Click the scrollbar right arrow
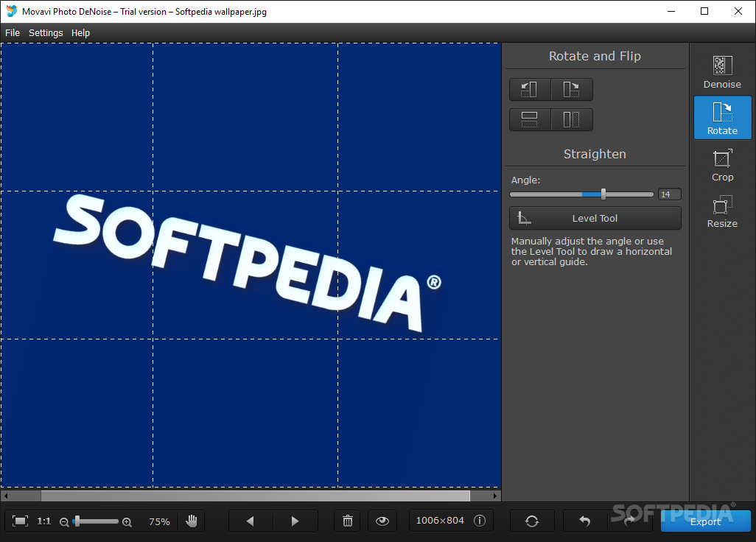This screenshot has height=542, width=756. pyautogui.click(x=494, y=496)
